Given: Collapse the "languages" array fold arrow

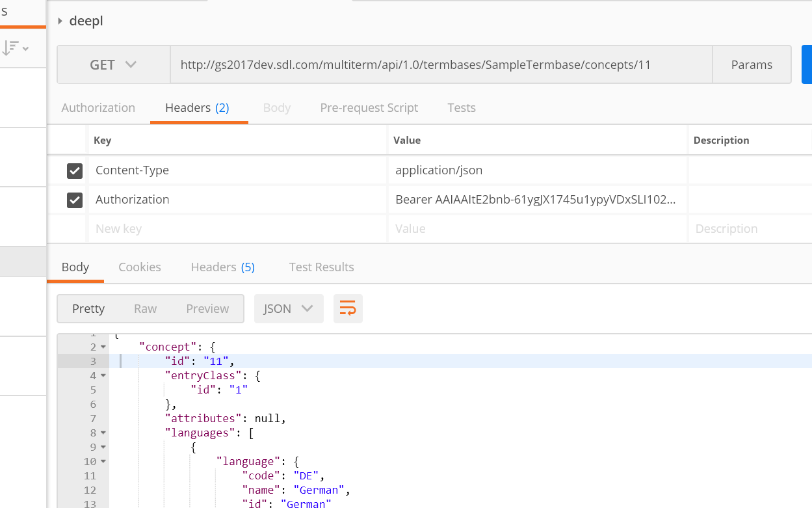Looking at the screenshot, I should [103, 433].
